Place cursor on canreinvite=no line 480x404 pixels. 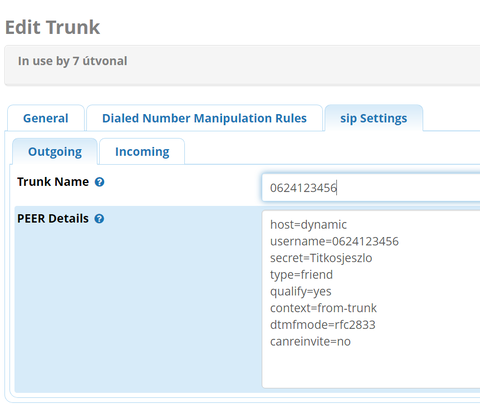[310, 341]
